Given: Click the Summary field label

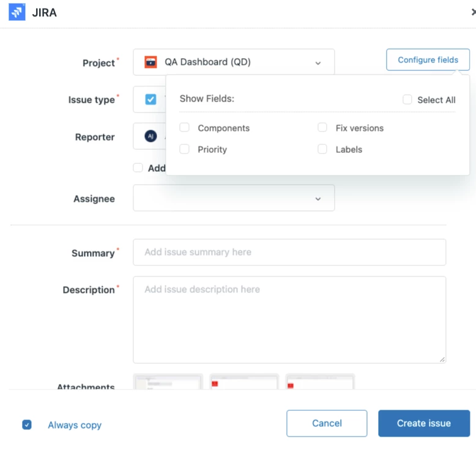Looking at the screenshot, I should tap(93, 253).
